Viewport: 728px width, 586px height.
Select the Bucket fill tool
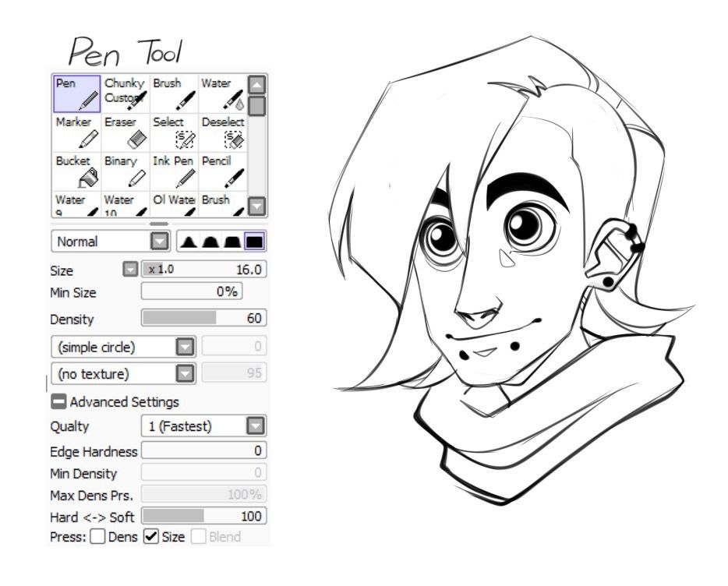[x=76, y=171]
